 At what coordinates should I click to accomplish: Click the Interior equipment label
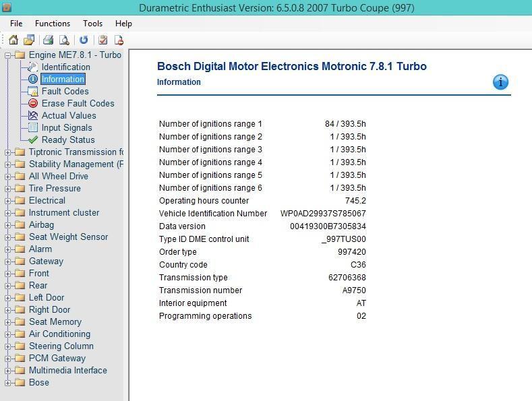[x=193, y=303]
